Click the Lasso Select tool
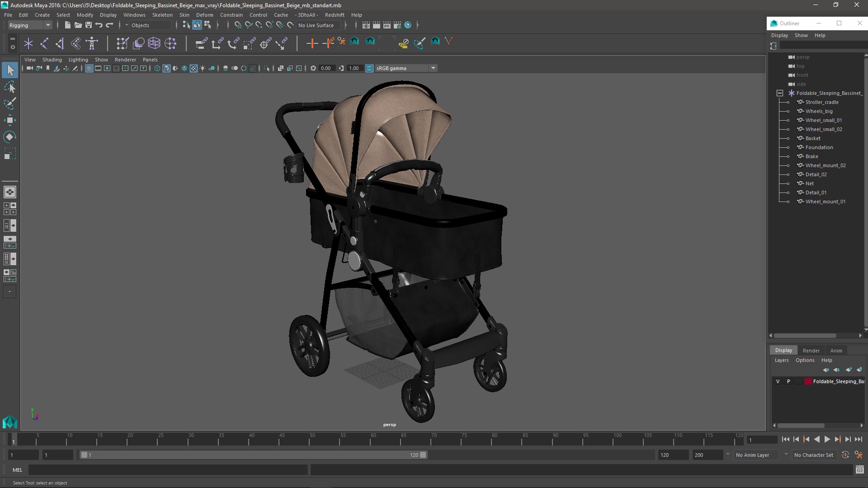The width and height of the screenshot is (868, 488). (9, 87)
